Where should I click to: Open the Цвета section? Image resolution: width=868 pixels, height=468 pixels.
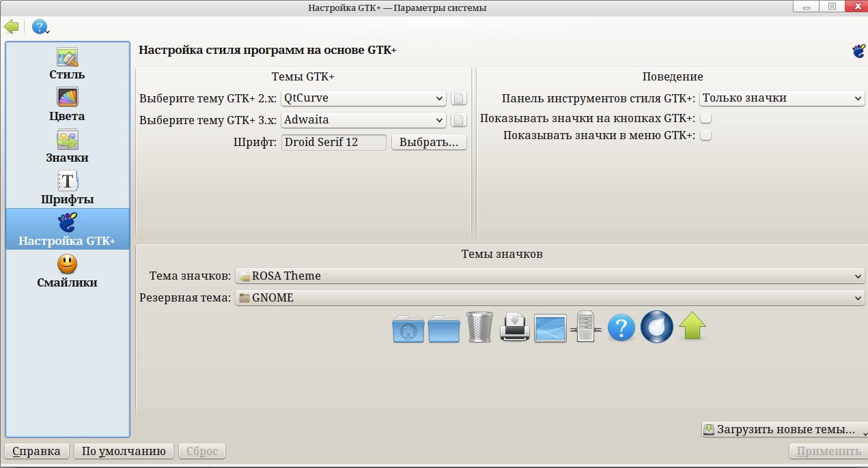point(68,106)
